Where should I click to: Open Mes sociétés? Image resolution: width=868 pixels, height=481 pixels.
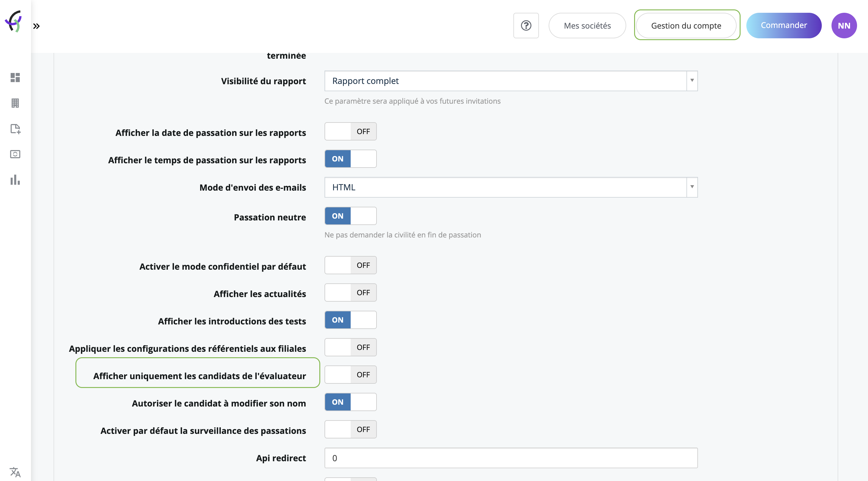pyautogui.click(x=587, y=26)
